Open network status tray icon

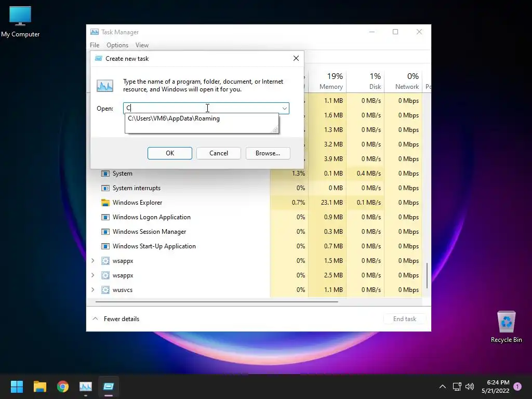tap(457, 387)
